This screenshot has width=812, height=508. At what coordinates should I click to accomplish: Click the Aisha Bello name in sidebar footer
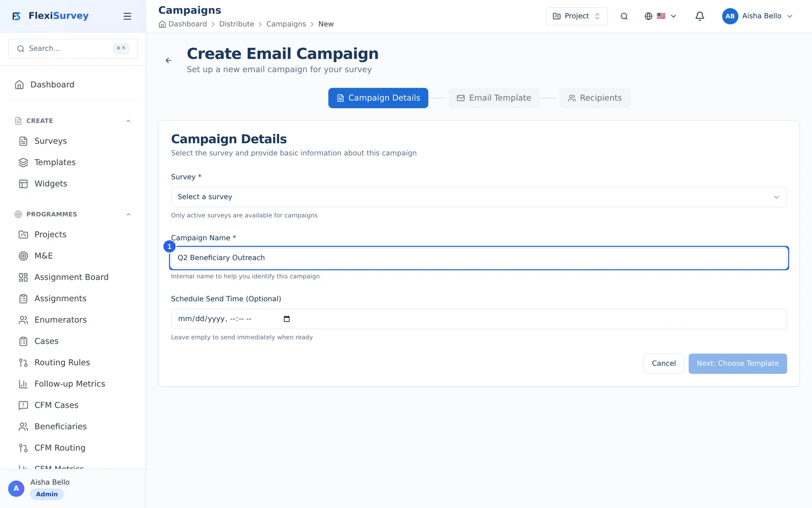(x=50, y=482)
